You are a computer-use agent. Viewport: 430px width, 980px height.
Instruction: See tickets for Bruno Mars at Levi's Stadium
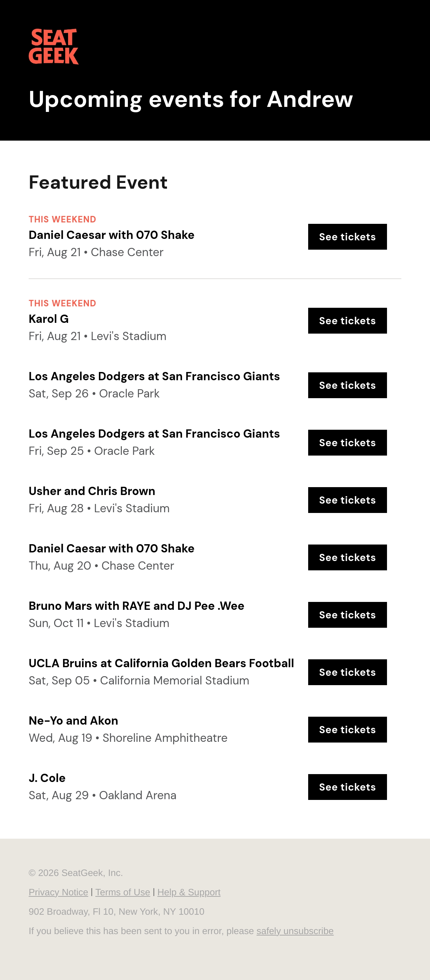tap(347, 615)
